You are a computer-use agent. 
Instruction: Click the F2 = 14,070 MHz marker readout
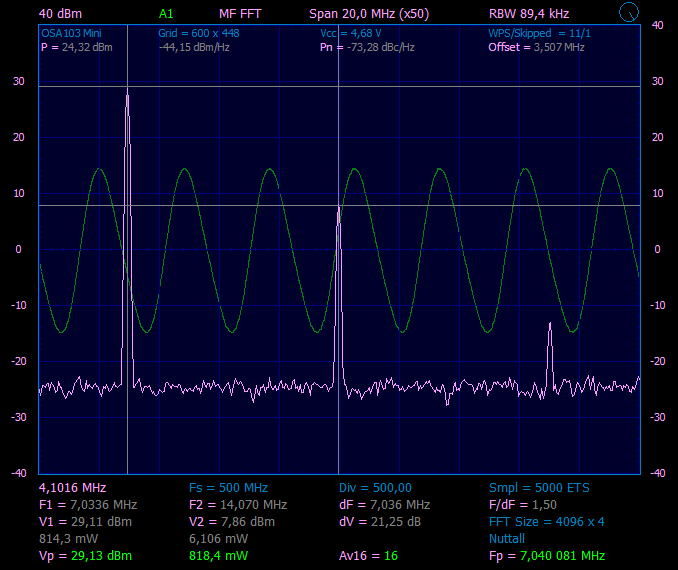238,504
